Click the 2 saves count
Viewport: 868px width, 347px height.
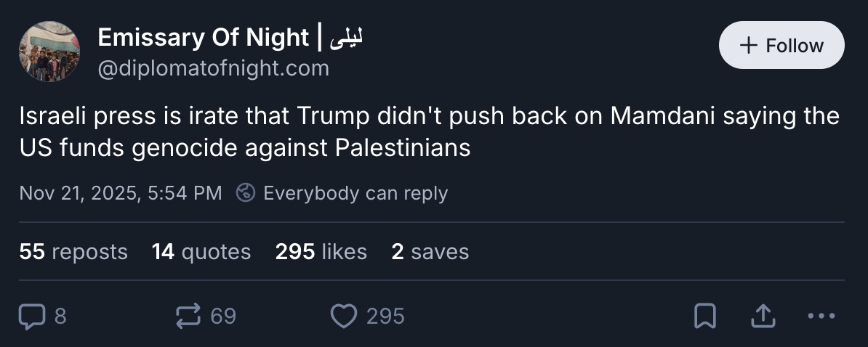pos(430,252)
